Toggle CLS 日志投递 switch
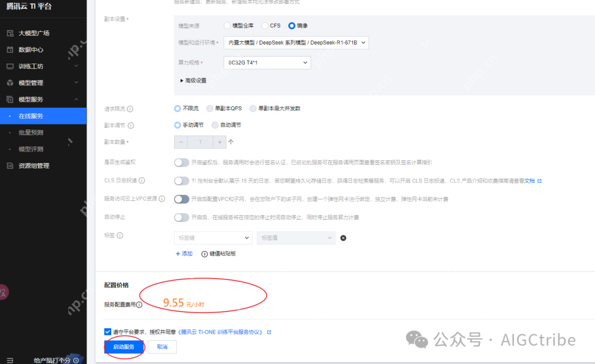595x364 pixels. (x=181, y=181)
